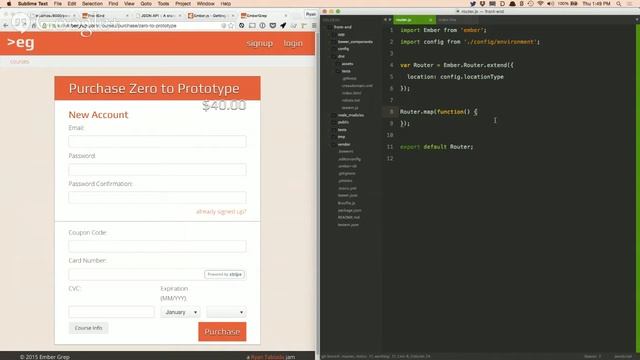Viewport: 640px width, 360px height.
Task: Open the View menu
Action: pyautogui.click(x=129, y=4)
